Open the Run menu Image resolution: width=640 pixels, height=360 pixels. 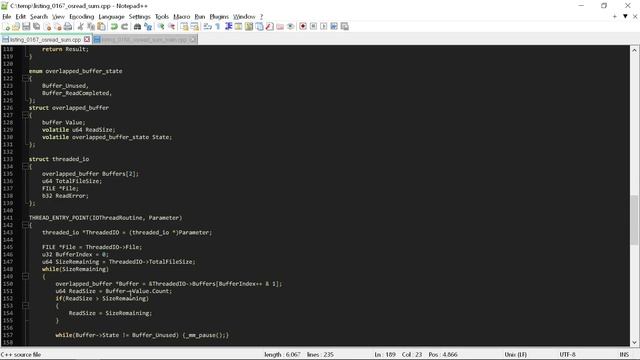click(200, 17)
